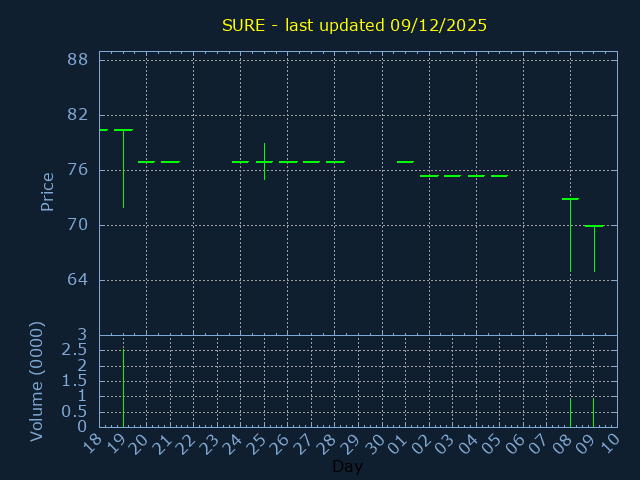The height and width of the screenshot is (480, 640).
Task: Click the volume bar for day 08
Action: tap(570, 413)
